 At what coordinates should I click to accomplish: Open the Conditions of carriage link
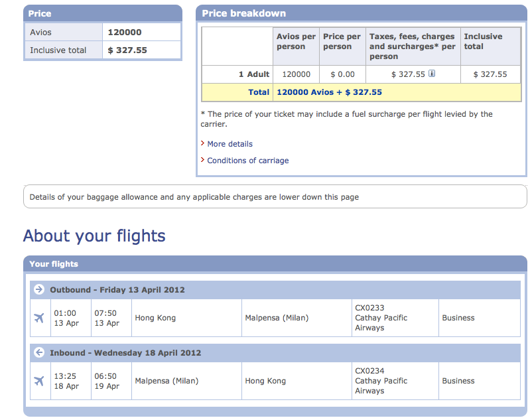(248, 161)
